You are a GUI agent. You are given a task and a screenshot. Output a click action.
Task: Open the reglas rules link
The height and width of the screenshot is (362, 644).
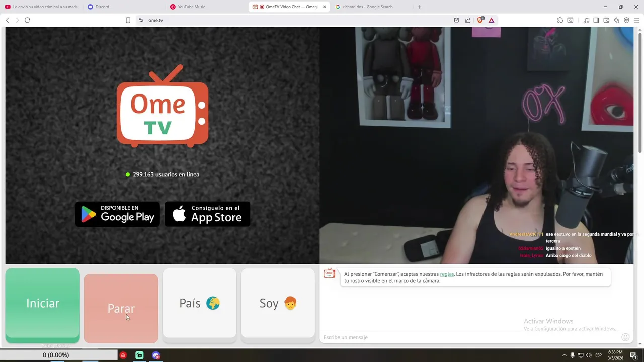pyautogui.click(x=447, y=274)
